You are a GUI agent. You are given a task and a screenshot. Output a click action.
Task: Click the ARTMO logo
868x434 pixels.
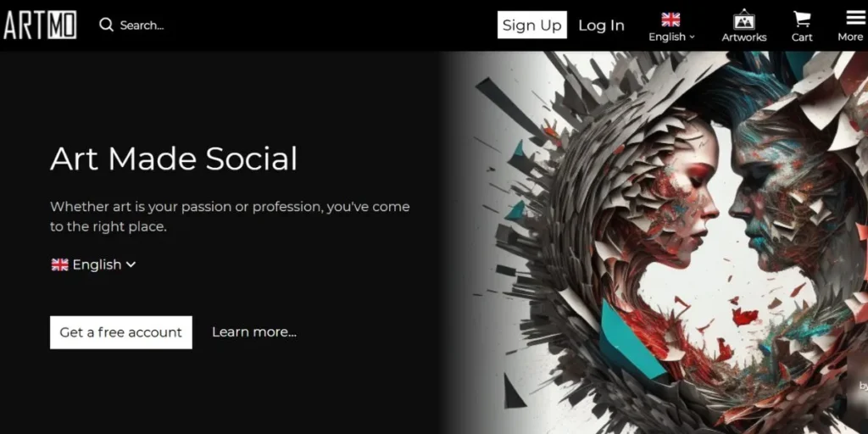tap(40, 25)
